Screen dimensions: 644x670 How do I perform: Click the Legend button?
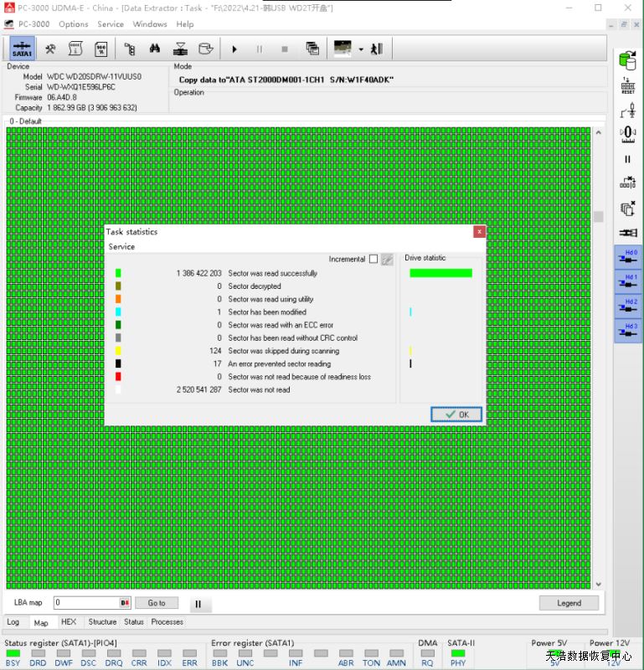[x=569, y=603]
